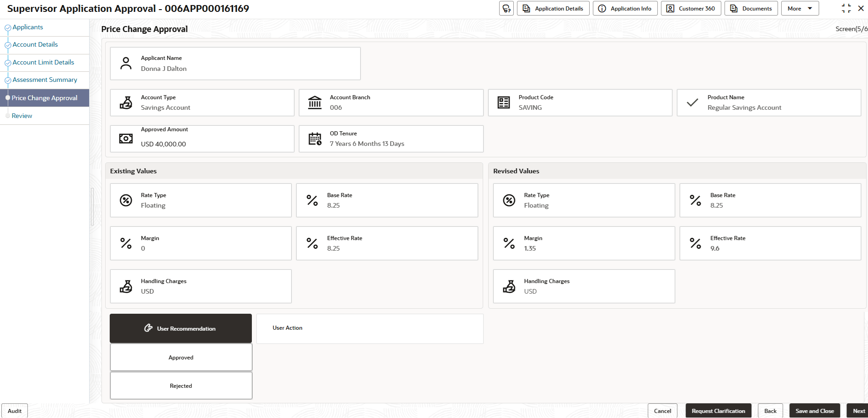Open the Customer 360 view
868x418 pixels.
(691, 9)
